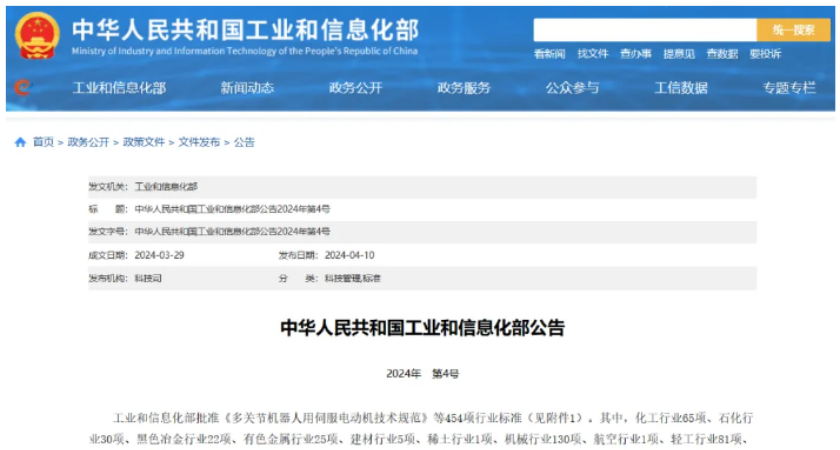Click the 发布日期 value 2024-04-10
This screenshot has height=450, width=840.
point(349,255)
